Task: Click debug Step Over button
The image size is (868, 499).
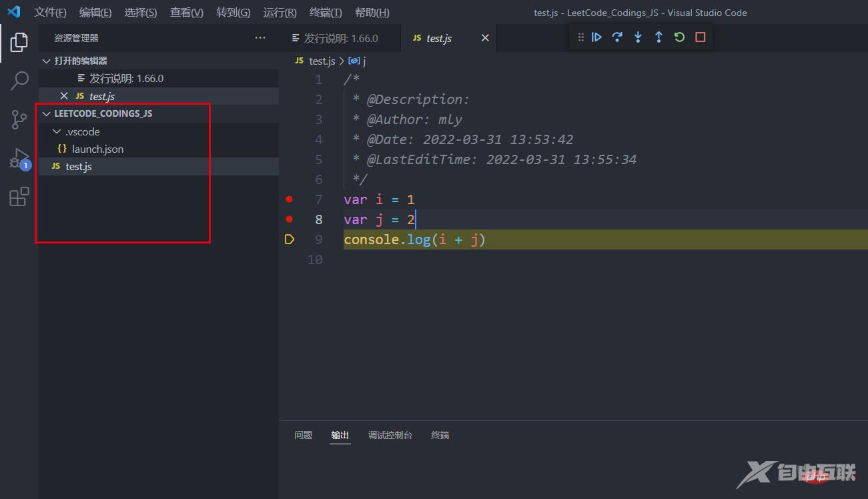Action: tap(617, 37)
